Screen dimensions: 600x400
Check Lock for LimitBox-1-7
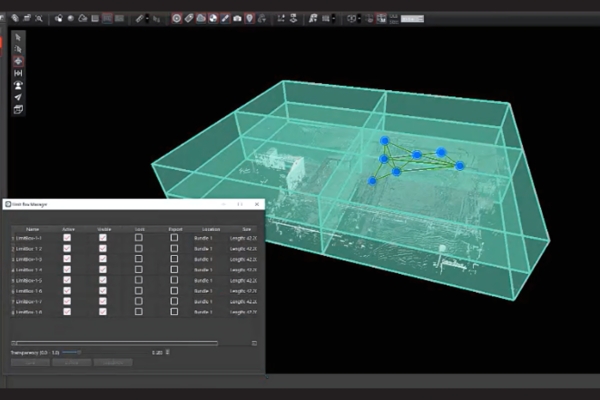tap(139, 301)
